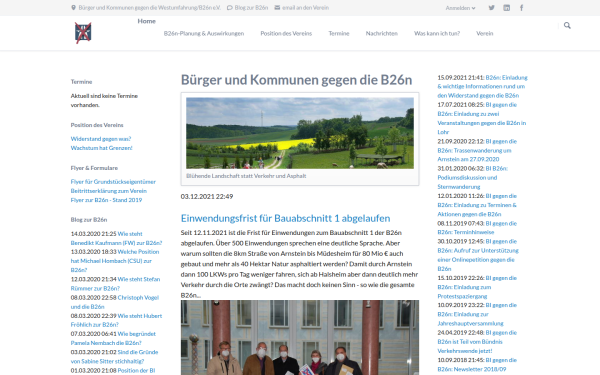Click the group photo with masked people
The width and height of the screenshot is (600, 375).
click(300, 338)
